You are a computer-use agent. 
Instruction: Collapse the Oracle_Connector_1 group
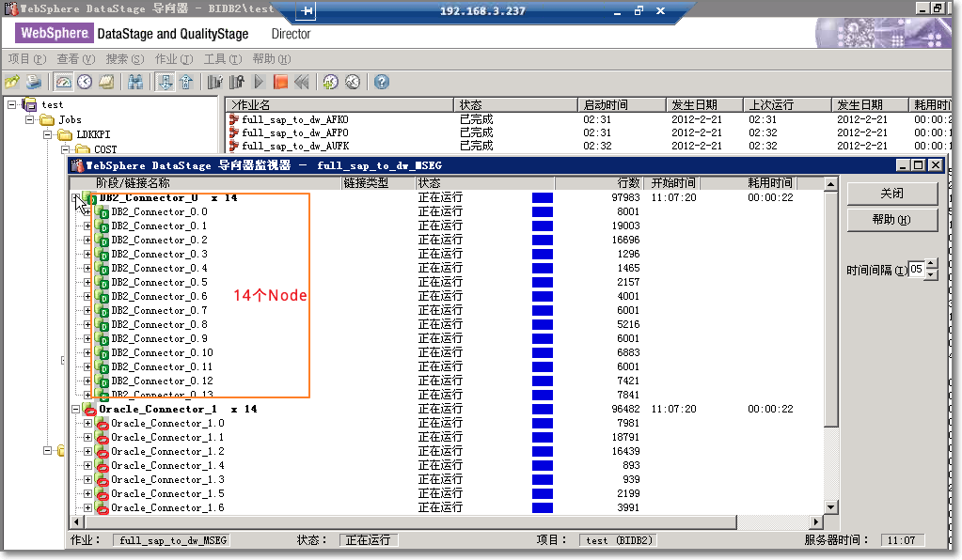click(75, 410)
